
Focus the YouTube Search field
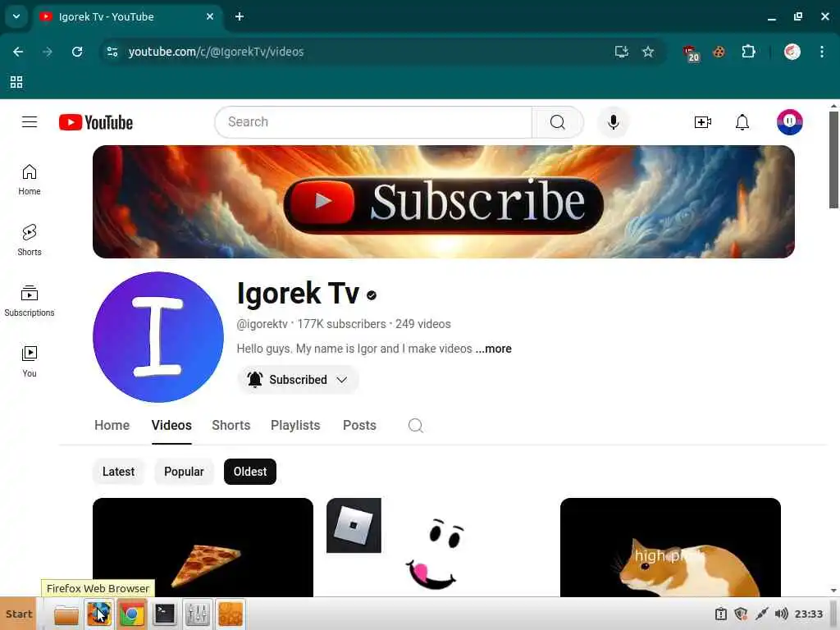pos(373,122)
